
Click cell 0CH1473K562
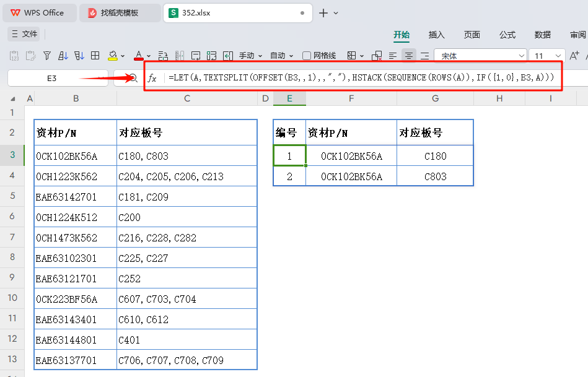76,238
